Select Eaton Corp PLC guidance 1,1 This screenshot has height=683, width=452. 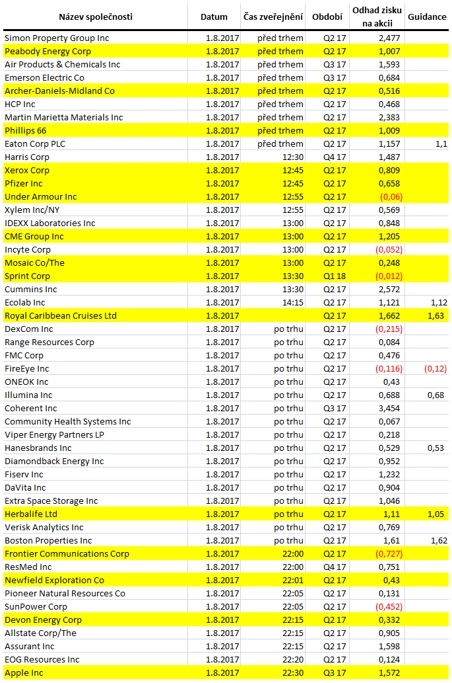pyautogui.click(x=441, y=144)
